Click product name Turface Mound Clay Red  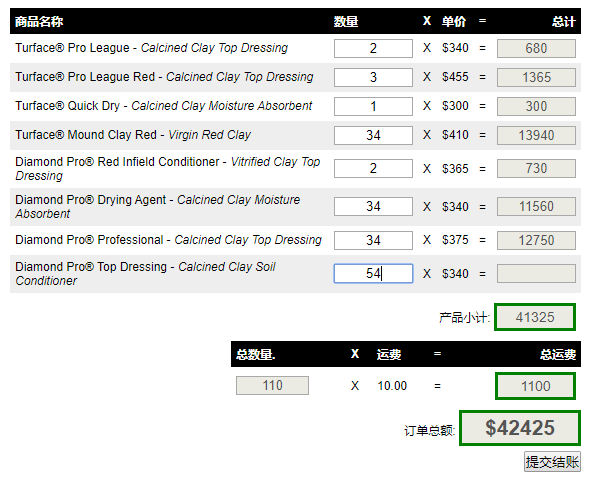133,134
